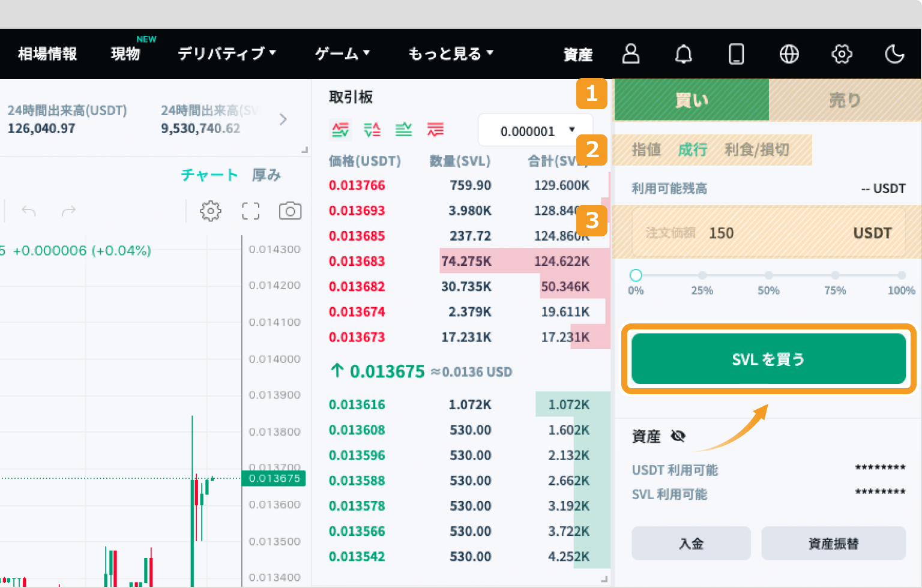
Task: Show only buy orders in the order book
Action: (404, 130)
